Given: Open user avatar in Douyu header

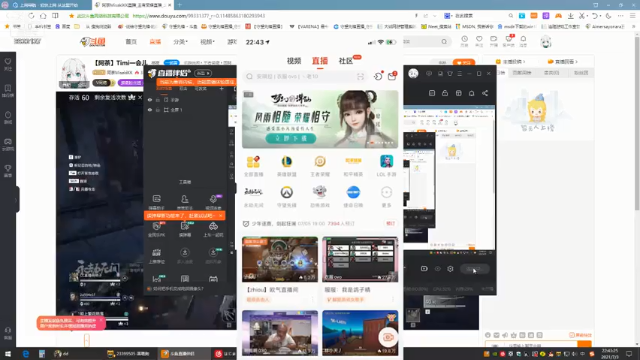Looking at the screenshot, I should pyautogui.click(x=546, y=42).
